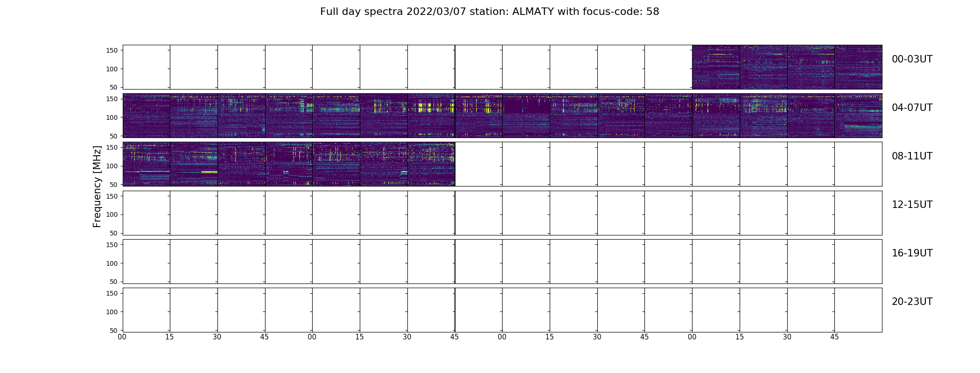Open the 04:00-04:15 spectrogram panel in 04-07UT row
Image resolution: width=980 pixels, height=373 pixels.
tap(147, 116)
